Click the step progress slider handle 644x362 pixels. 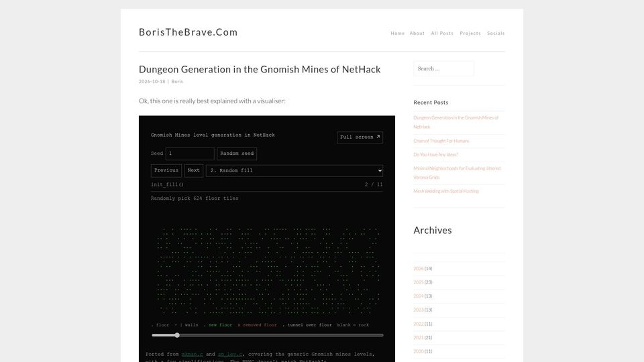coord(177,335)
